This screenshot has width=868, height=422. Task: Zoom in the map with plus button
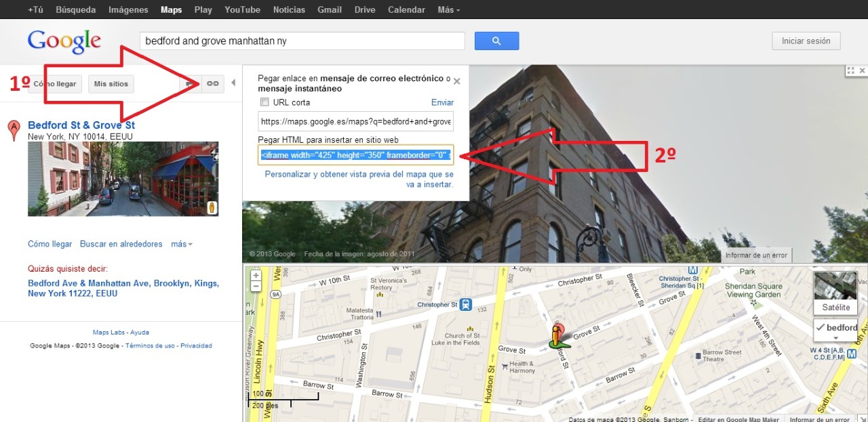pos(256,276)
